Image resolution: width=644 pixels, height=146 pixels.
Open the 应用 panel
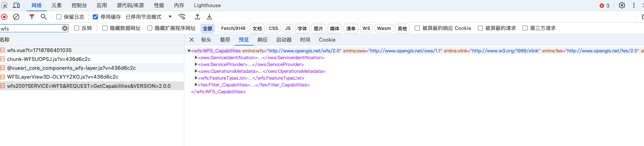[102, 5]
